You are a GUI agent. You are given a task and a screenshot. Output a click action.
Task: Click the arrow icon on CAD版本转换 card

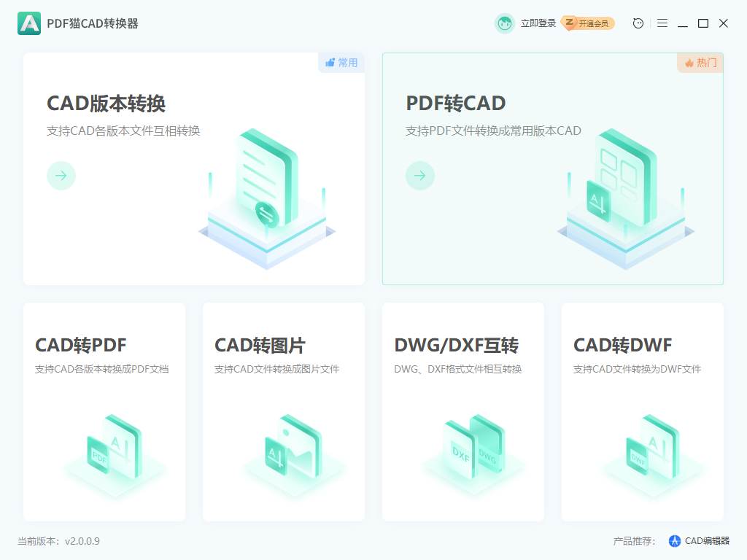tap(61, 176)
